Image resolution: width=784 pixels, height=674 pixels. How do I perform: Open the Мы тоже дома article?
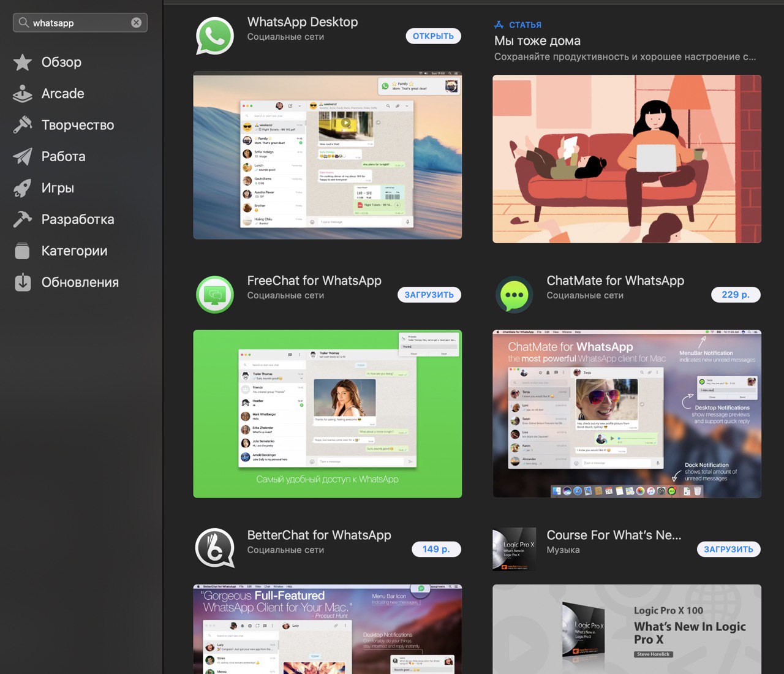537,41
